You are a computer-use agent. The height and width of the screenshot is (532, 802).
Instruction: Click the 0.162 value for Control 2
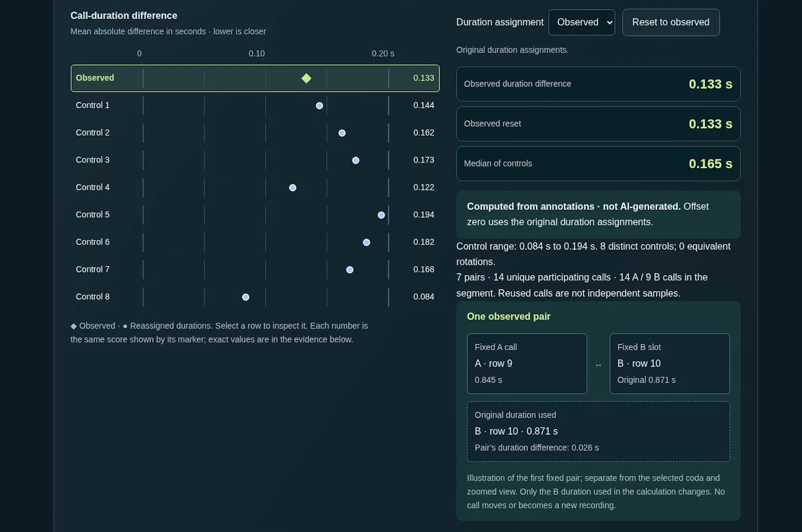[424, 133]
